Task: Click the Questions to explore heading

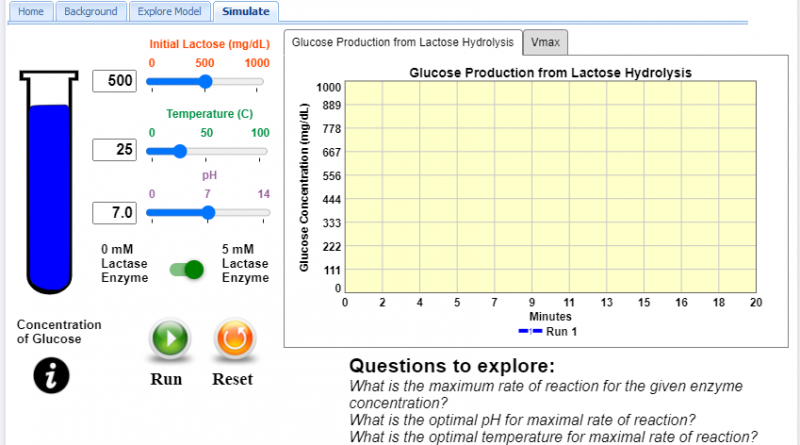Action: pyautogui.click(x=452, y=366)
